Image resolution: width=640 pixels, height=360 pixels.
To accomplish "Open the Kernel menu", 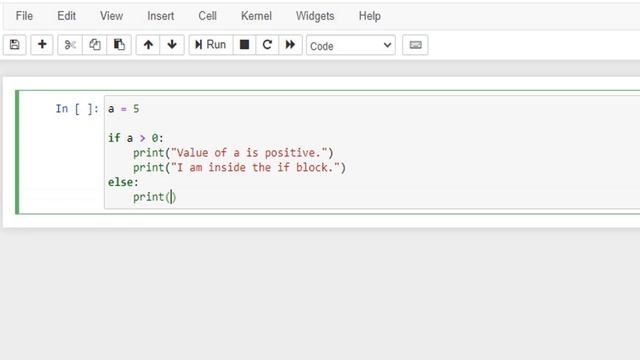I will pyautogui.click(x=256, y=16).
